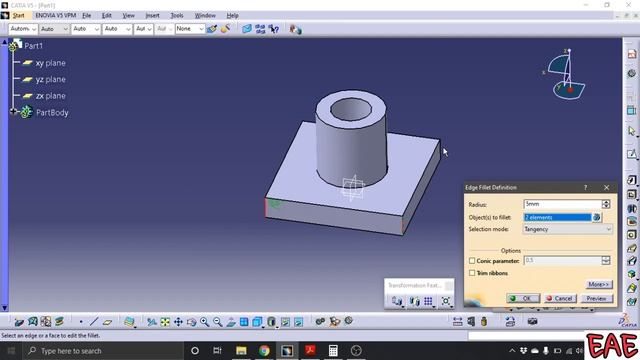640x360 pixels.
Task: Enable the Conic parameter checkbox
Action: tap(472, 260)
